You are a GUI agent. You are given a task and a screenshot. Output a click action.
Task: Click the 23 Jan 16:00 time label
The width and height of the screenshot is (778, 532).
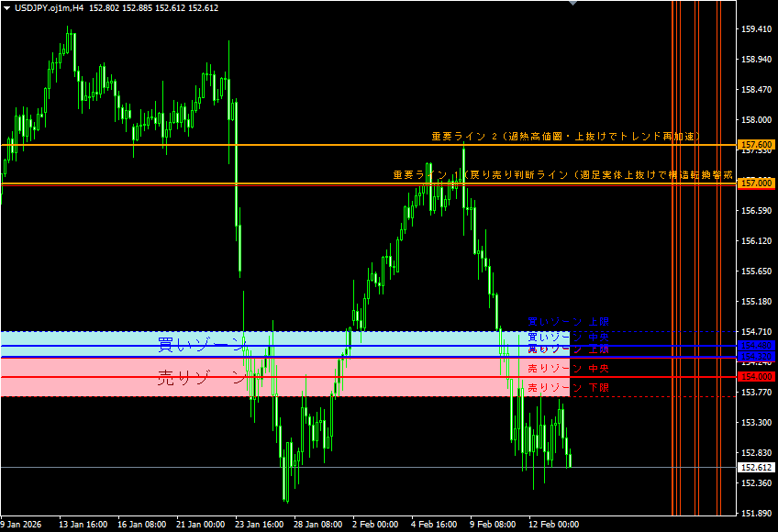[261, 526]
